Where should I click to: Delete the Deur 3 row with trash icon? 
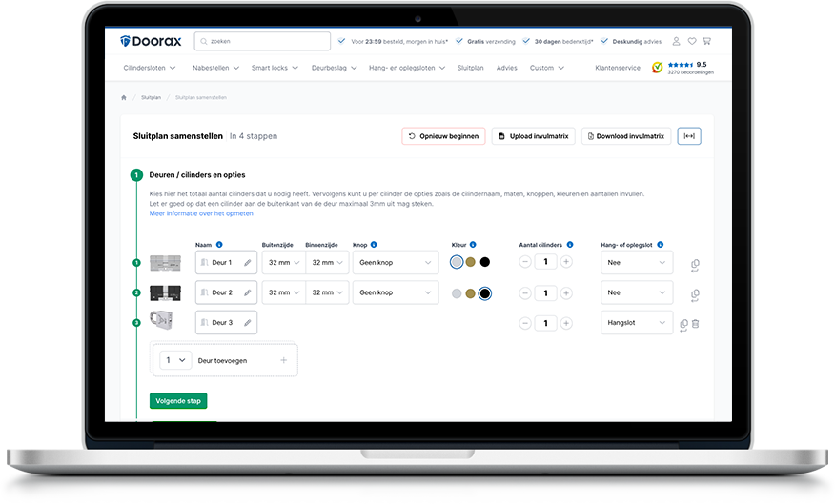[696, 323]
